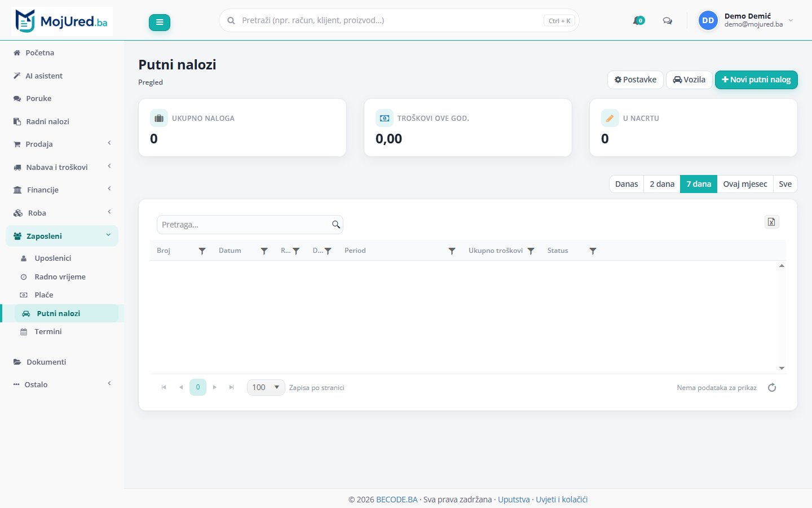Click the global search field in header
Viewport: 812px width, 508px height.
[x=399, y=20]
